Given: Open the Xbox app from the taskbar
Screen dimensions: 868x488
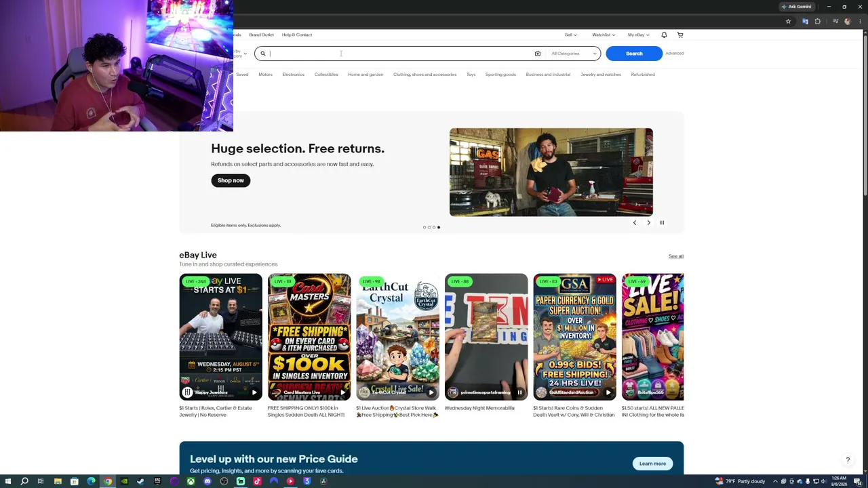Looking at the screenshot, I should 191,481.
